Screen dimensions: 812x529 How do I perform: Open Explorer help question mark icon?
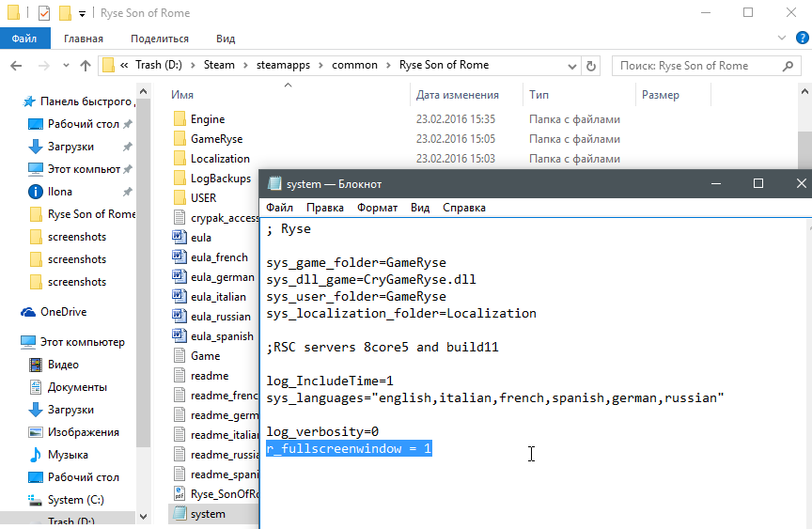[803, 38]
